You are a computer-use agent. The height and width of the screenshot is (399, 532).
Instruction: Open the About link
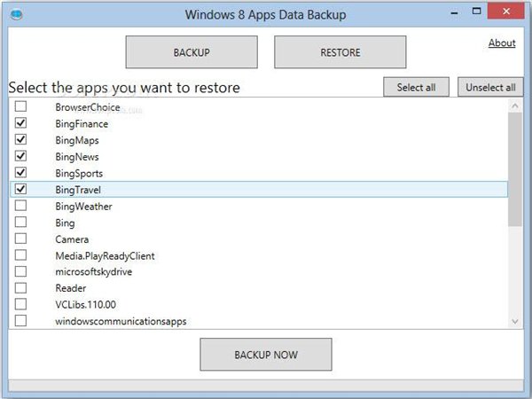click(x=502, y=43)
